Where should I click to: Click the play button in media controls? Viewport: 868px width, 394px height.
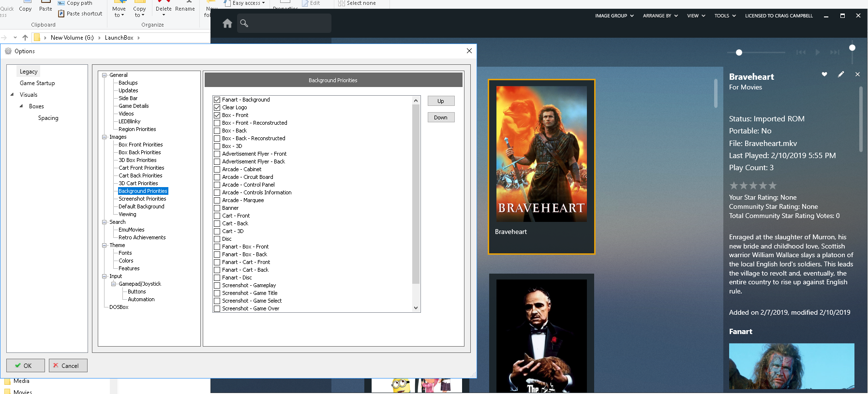coord(818,52)
